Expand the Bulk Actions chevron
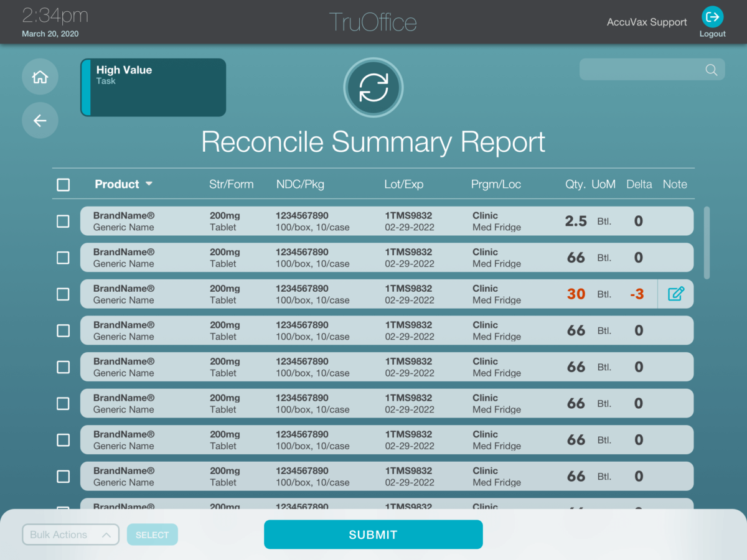Screen dimensions: 747x560 [x=106, y=534]
